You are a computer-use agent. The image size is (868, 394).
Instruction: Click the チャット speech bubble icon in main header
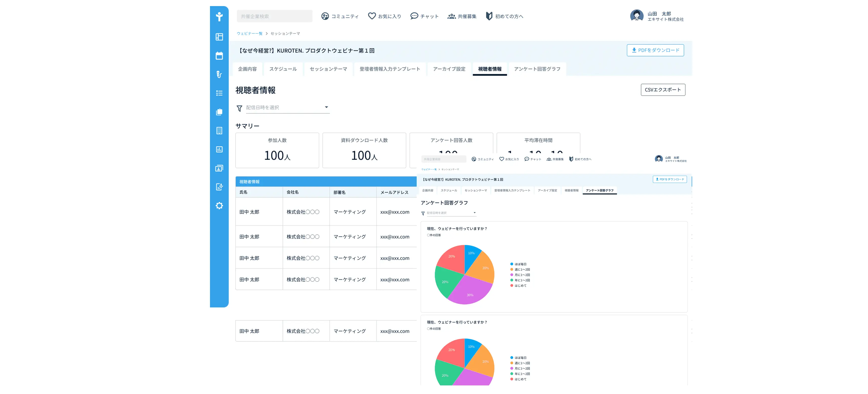coord(414,16)
